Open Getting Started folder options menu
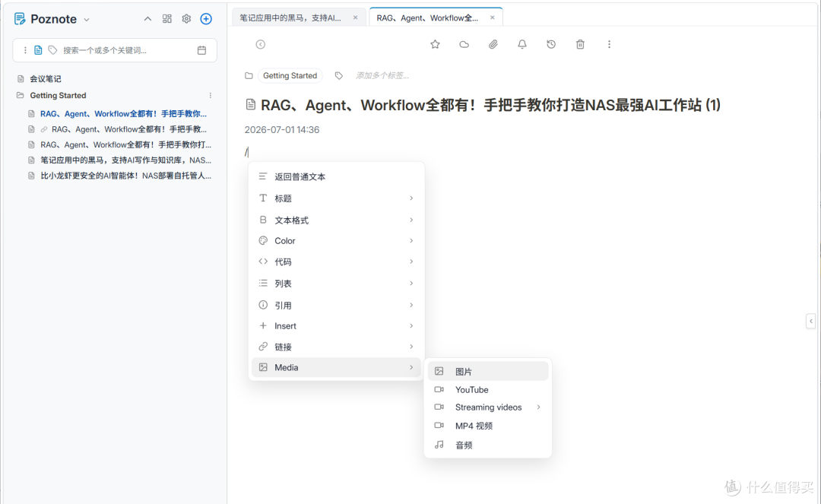This screenshot has height=504, width=821. click(x=211, y=95)
